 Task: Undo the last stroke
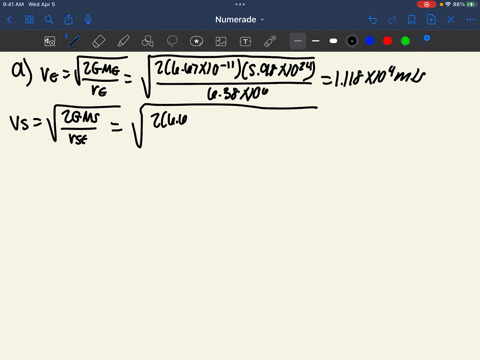(x=373, y=20)
